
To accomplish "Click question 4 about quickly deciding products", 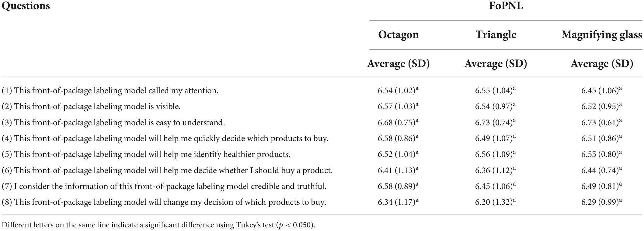I will coord(165,138).
